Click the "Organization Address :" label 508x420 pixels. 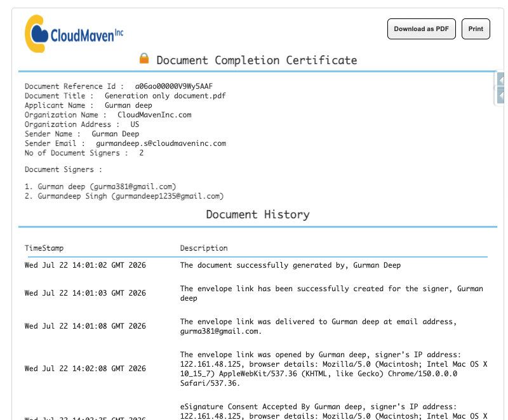[x=72, y=124]
